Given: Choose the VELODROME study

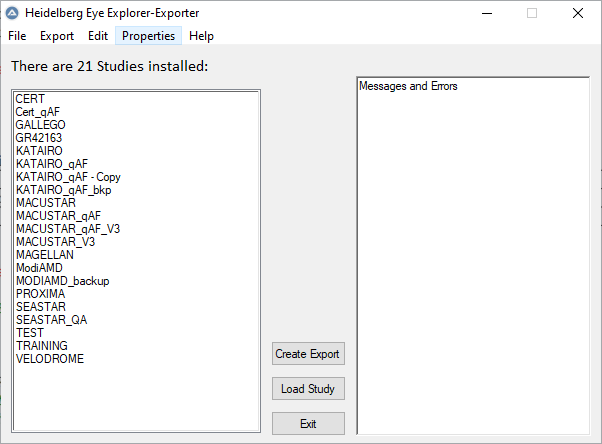Looking at the screenshot, I should (50, 359).
